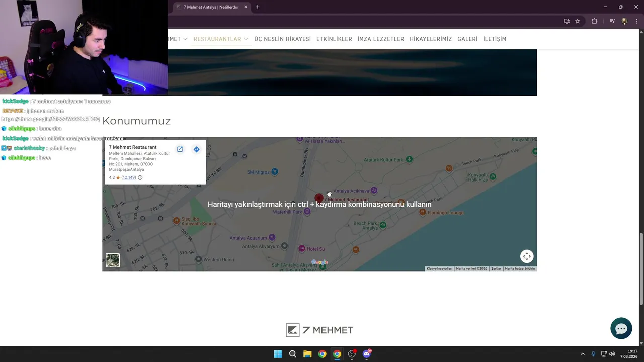Open larger map from the info card icon
The width and height of the screenshot is (644, 362).
[180, 149]
